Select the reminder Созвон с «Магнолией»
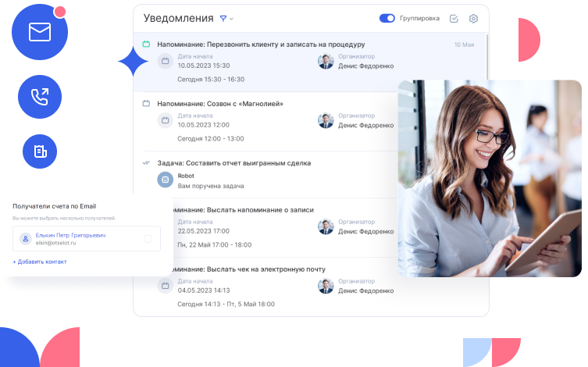 [x=219, y=103]
